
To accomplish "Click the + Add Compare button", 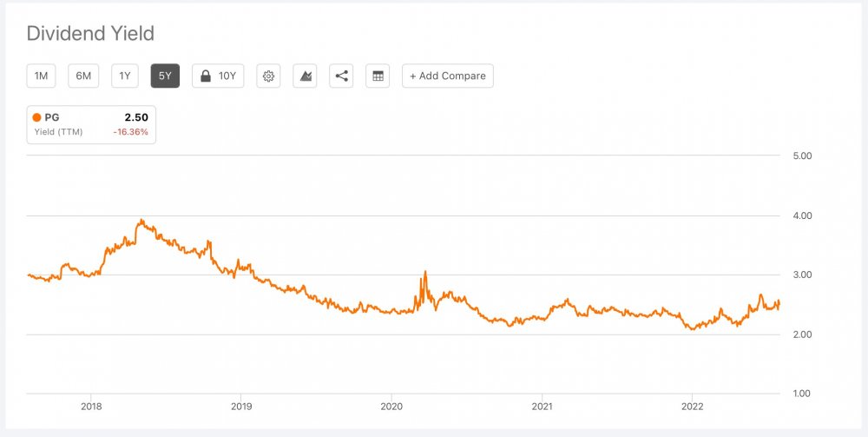I will coord(448,76).
